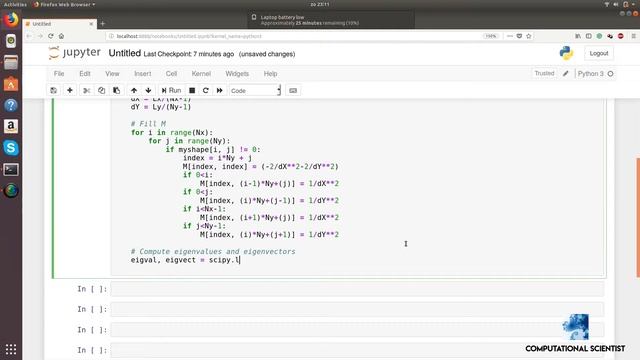Open the File menu

click(x=59, y=73)
